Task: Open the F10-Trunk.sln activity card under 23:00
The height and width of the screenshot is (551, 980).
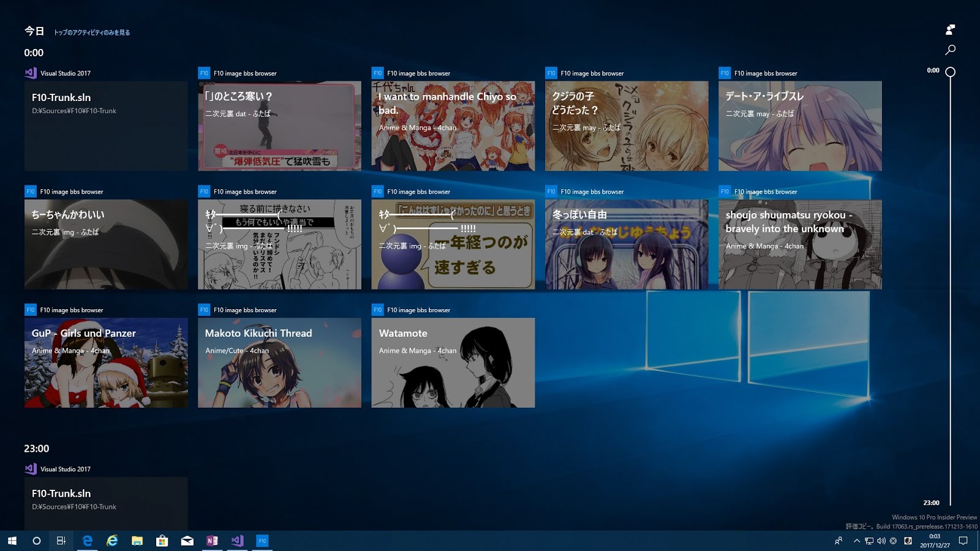Action: [106, 503]
